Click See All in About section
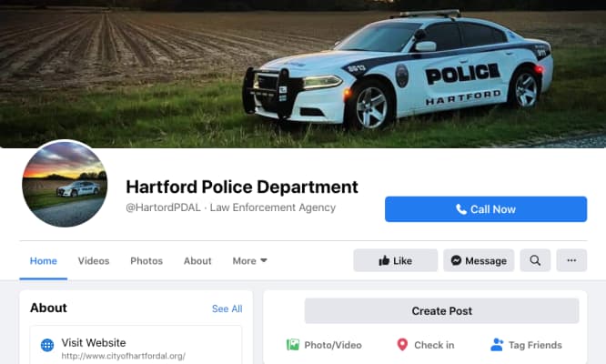This screenshot has height=364, width=606. click(x=227, y=308)
